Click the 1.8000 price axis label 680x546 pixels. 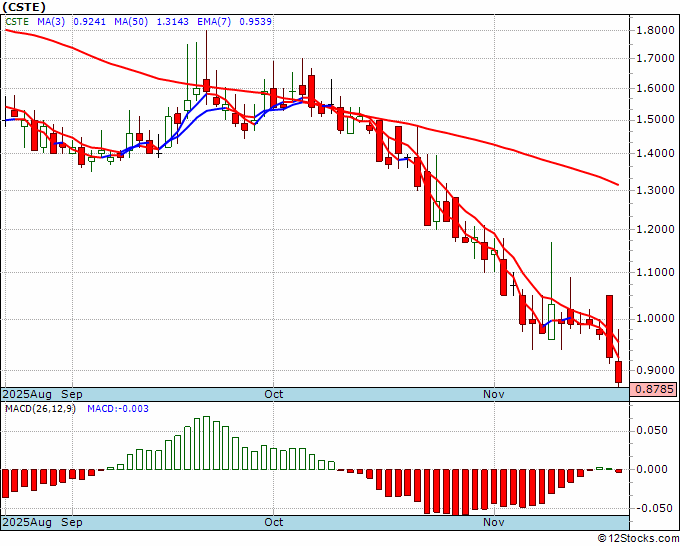655,30
